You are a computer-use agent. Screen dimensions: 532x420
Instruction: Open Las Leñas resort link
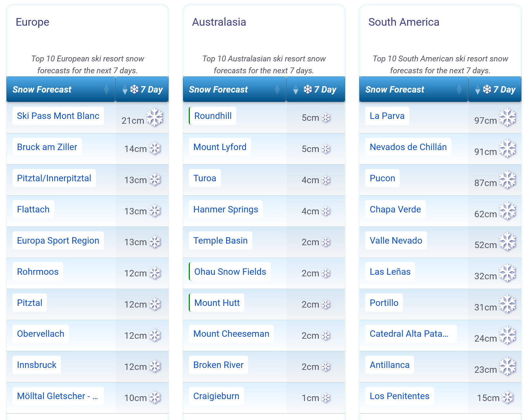(390, 272)
